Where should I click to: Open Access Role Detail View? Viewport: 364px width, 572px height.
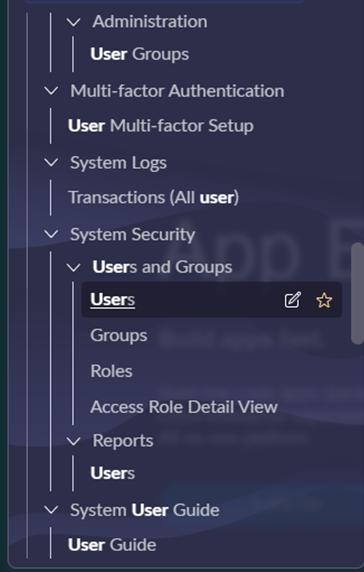pos(184,407)
